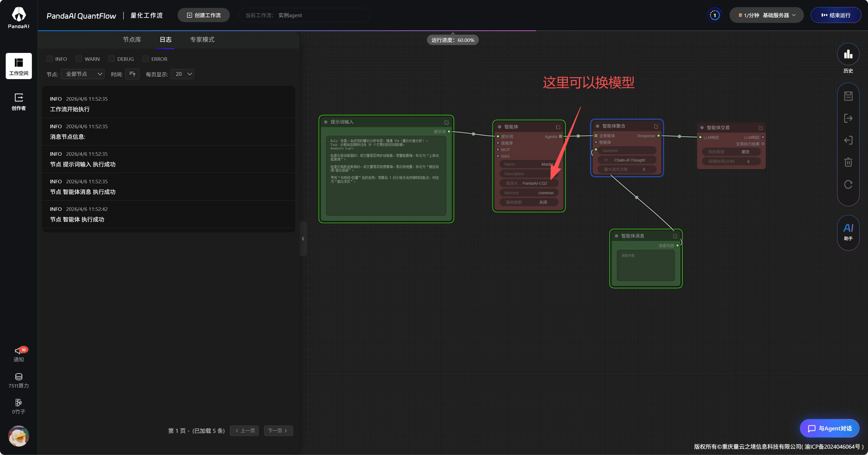Tick the ERROR log filter checkbox
This screenshot has width=868, height=455.
[146, 59]
